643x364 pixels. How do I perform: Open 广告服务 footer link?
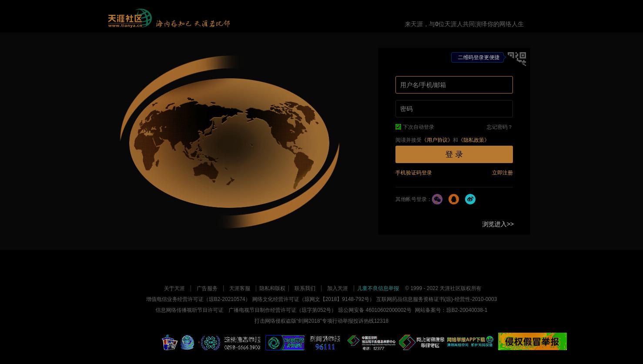pyautogui.click(x=207, y=288)
